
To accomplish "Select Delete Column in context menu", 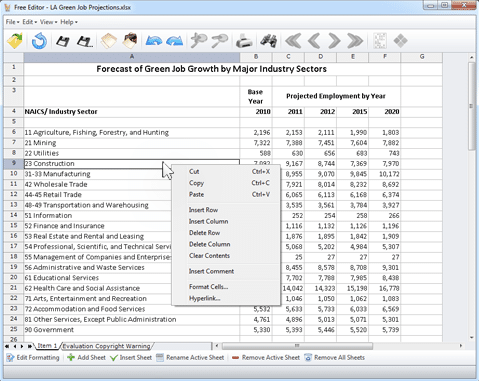I will [227, 244].
